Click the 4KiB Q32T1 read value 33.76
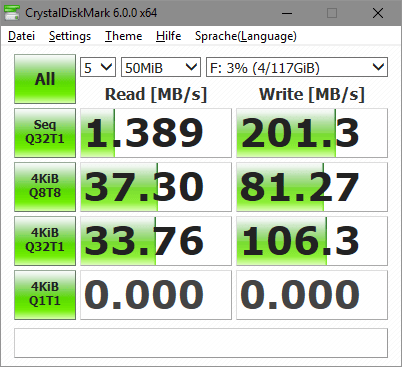Viewport: 405px width, 372px height. tap(156, 241)
